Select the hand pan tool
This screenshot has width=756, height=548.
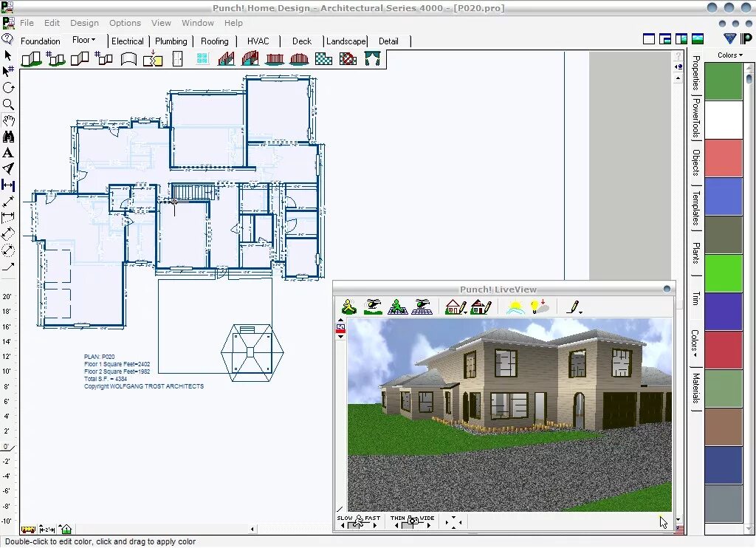pyautogui.click(x=8, y=120)
